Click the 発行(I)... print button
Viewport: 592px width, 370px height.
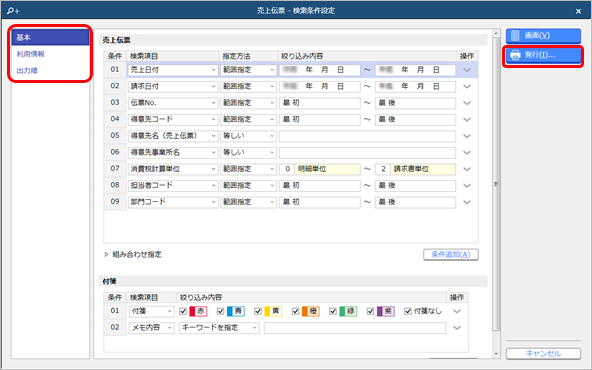click(x=543, y=55)
